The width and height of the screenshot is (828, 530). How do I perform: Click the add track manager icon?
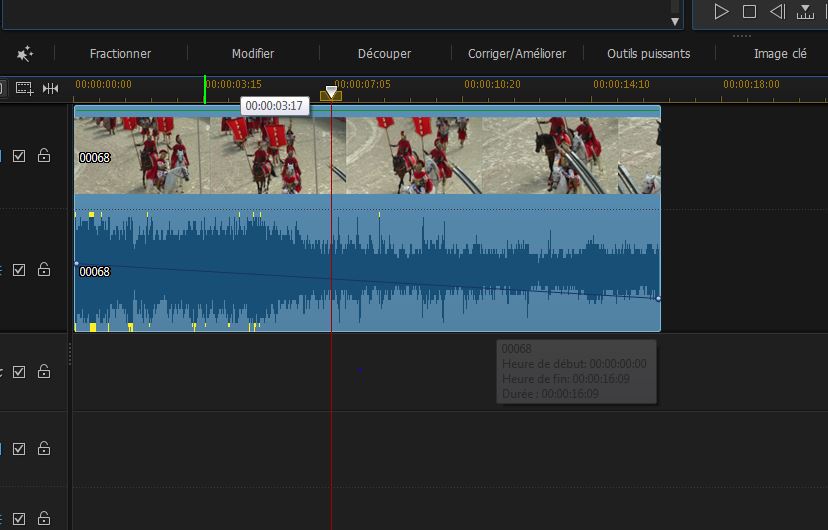24,88
